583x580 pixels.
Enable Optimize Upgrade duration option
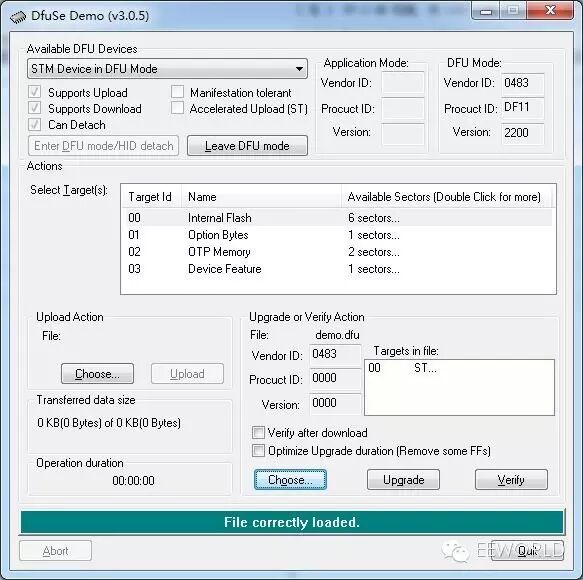point(258,451)
